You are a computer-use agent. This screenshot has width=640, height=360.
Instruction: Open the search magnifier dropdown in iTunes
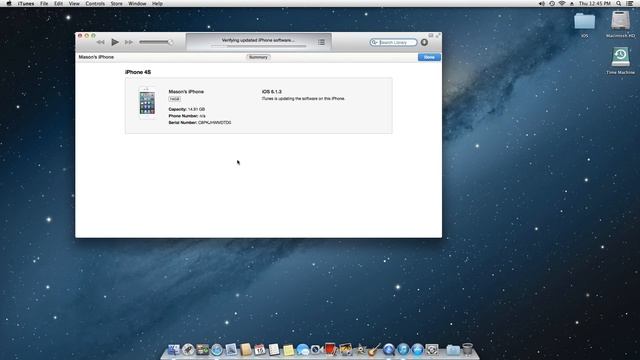point(374,42)
